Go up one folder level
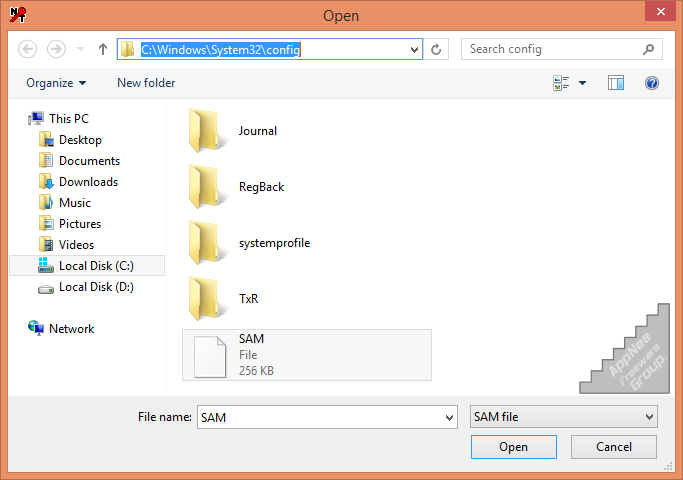Screen dimensions: 683x480 pos(103,49)
